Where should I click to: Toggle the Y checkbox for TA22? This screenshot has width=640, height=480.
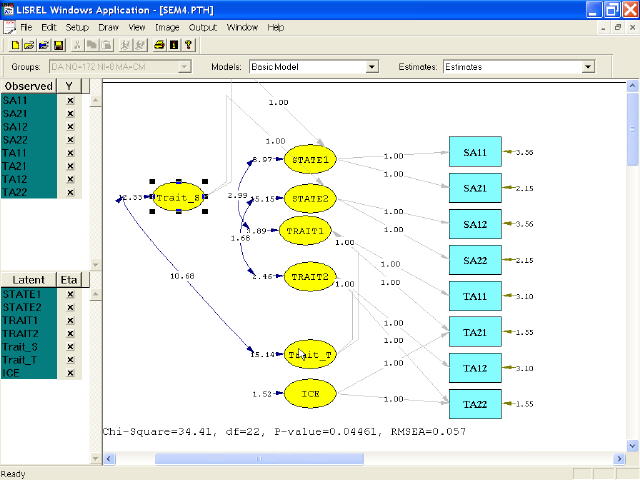(x=70, y=192)
